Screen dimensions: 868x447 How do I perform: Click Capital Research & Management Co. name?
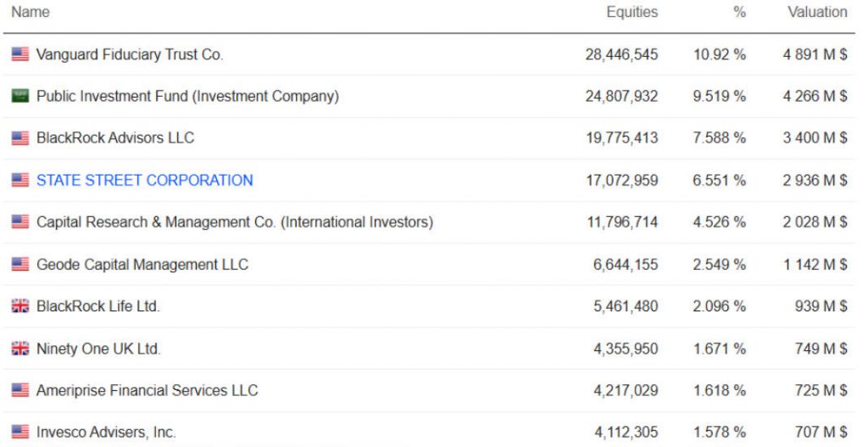tap(234, 222)
